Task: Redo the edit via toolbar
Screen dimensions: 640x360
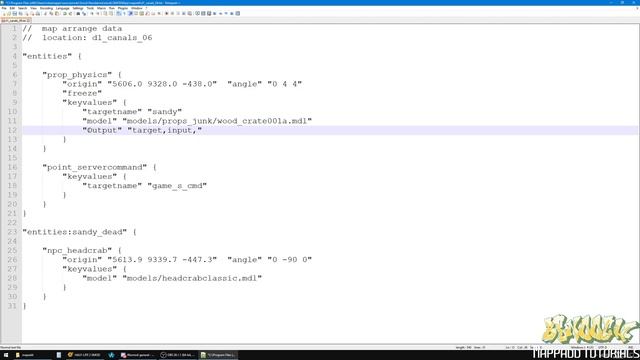Action: pyautogui.click(x=70, y=13)
